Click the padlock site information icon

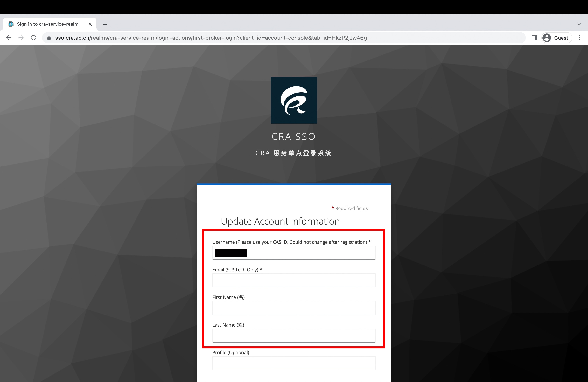(49, 38)
